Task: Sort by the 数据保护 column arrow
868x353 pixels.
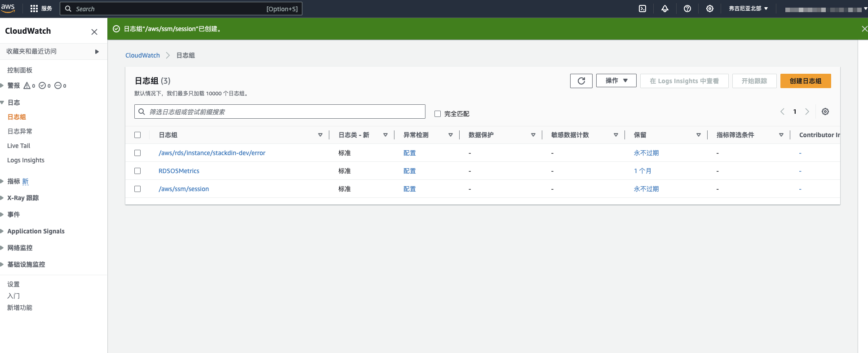Action: click(x=533, y=135)
